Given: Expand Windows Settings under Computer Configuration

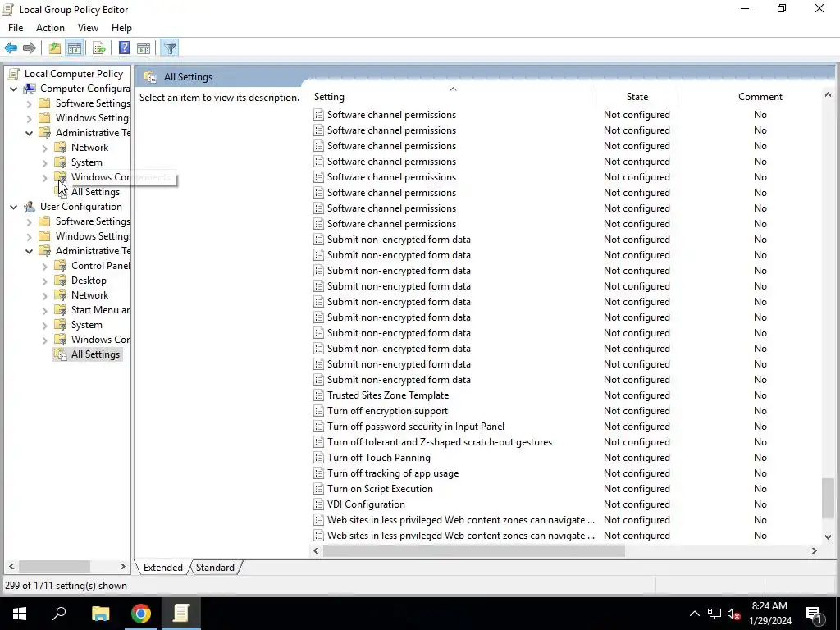Looking at the screenshot, I should click(30, 118).
